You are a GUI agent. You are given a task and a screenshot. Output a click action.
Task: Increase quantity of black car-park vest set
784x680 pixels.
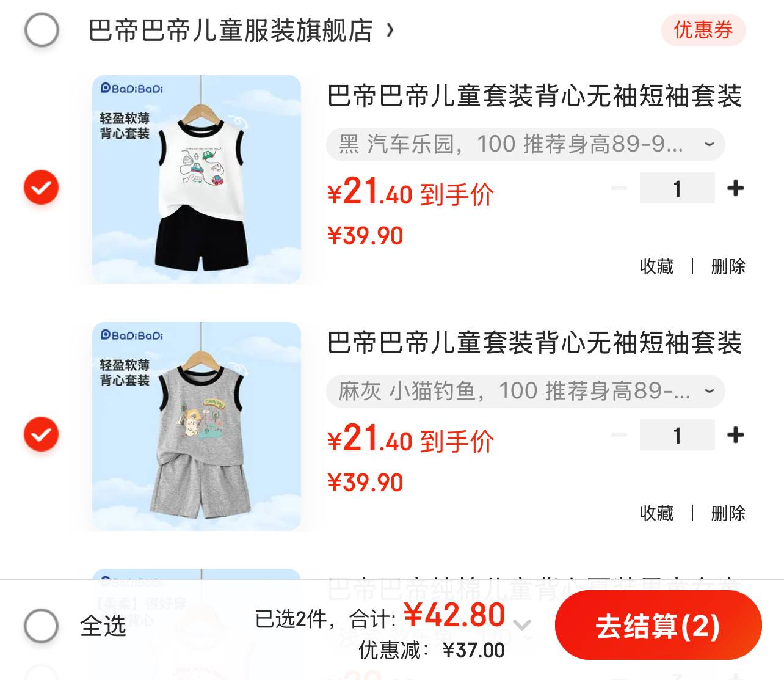pyautogui.click(x=736, y=188)
